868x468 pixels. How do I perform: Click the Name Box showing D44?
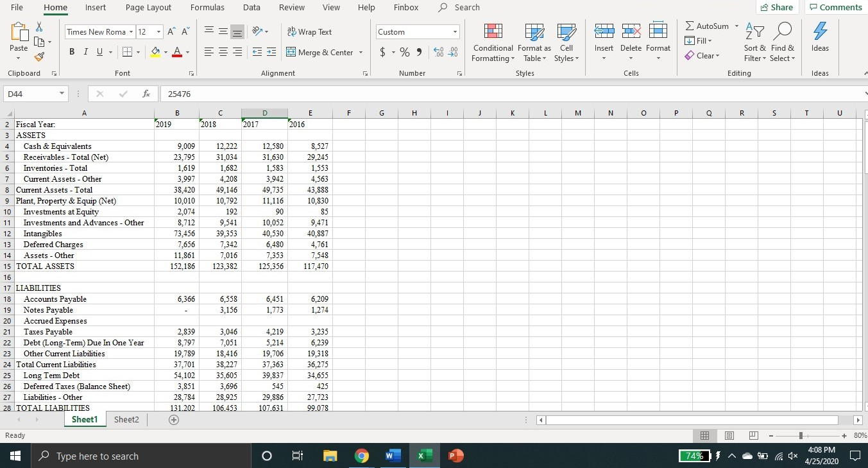coord(30,93)
